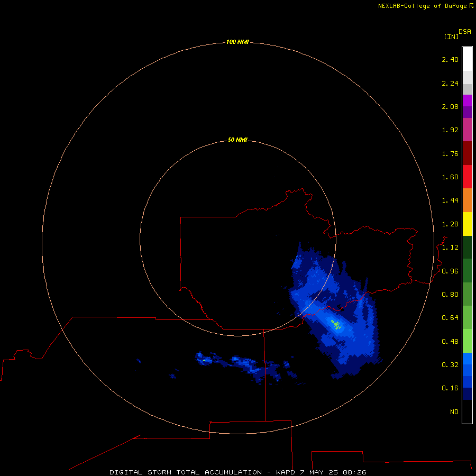The width and height of the screenshot is (476, 476).
Task: Click the 1.60 legend value
Action: coord(450,177)
